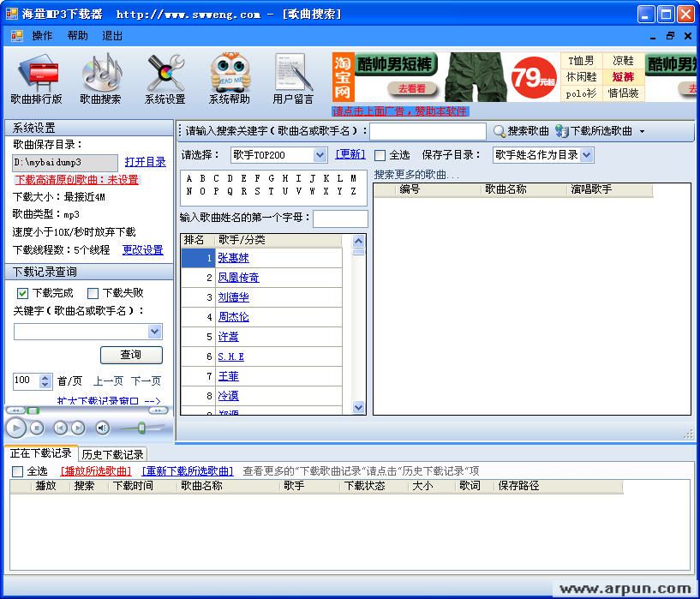Toggle the 全选 checkbox in the search panel
The height and width of the screenshot is (599, 700).
pyautogui.click(x=380, y=155)
